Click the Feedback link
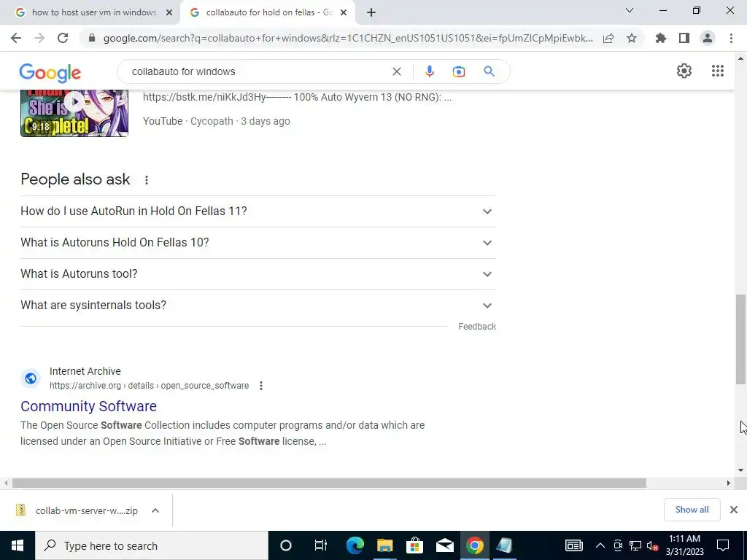Screen dimensions: 747x560 point(477,327)
